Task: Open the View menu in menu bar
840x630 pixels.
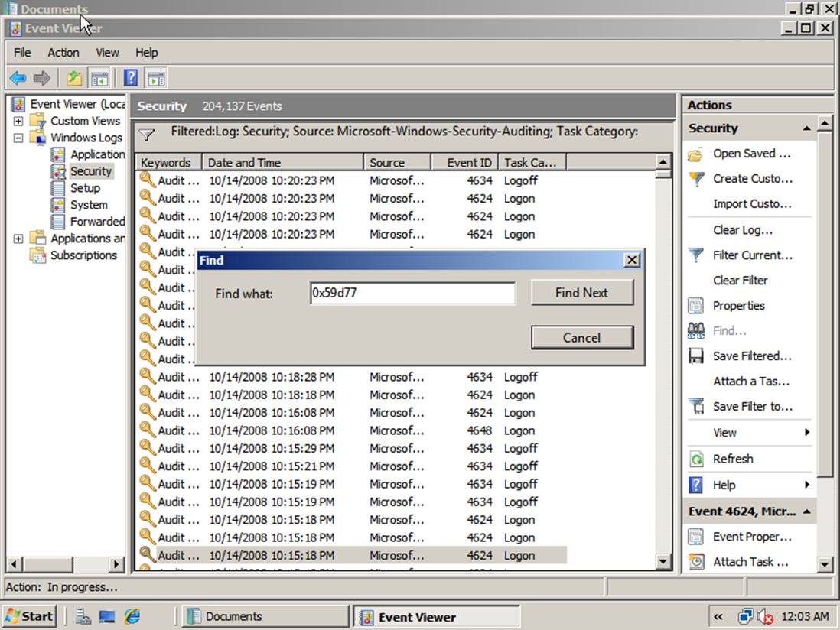Action: pyautogui.click(x=107, y=53)
